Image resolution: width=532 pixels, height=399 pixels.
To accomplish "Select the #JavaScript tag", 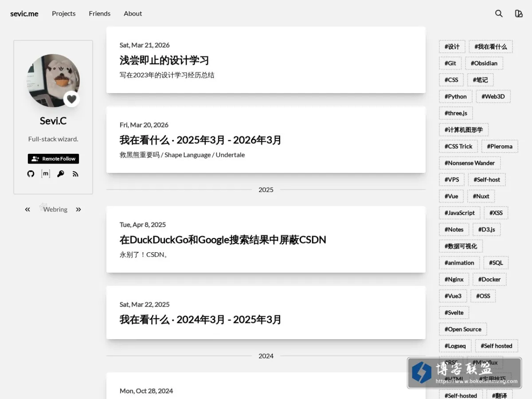I will pyautogui.click(x=460, y=213).
